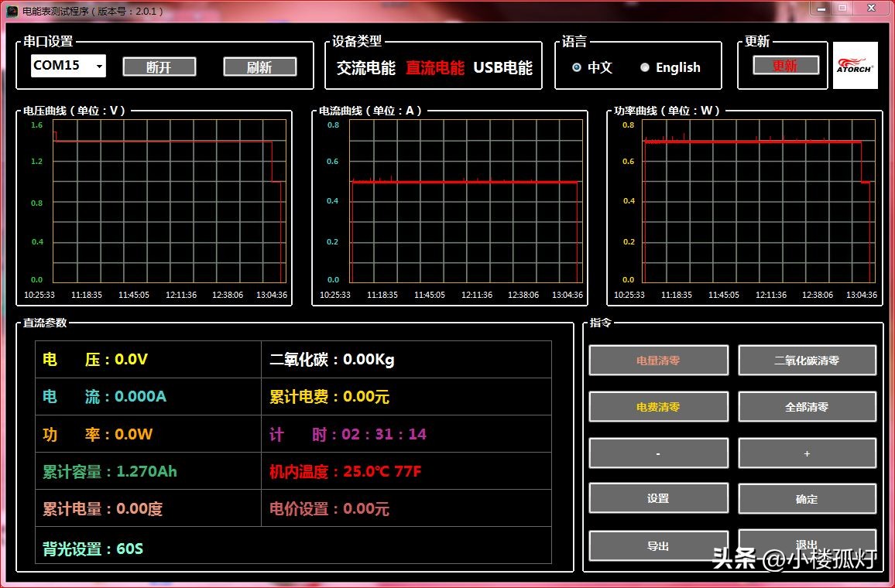The height and width of the screenshot is (588, 895).
Task: Click the 背光设置：60S value
Action: tap(93, 549)
